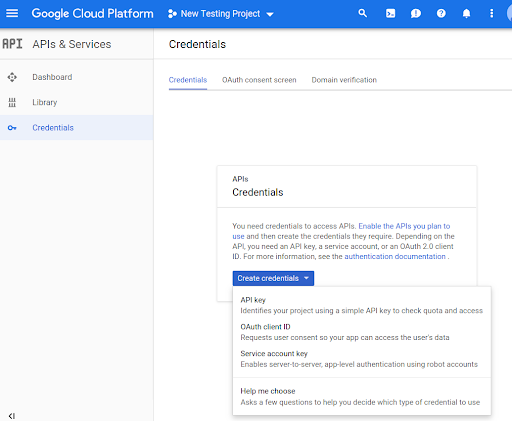The image size is (512, 421).
Task: Toggle the Create credentials dropdown
Action: click(x=273, y=278)
